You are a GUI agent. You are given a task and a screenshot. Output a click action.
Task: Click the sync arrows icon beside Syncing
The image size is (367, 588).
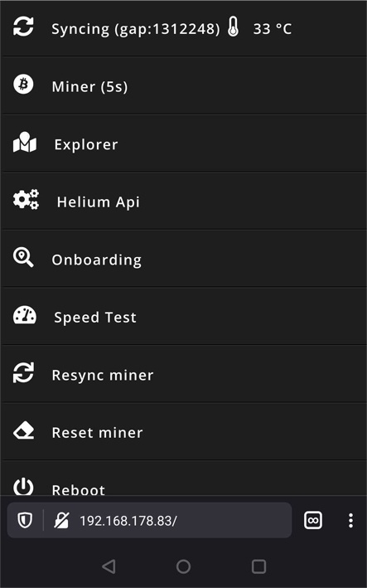click(23, 27)
